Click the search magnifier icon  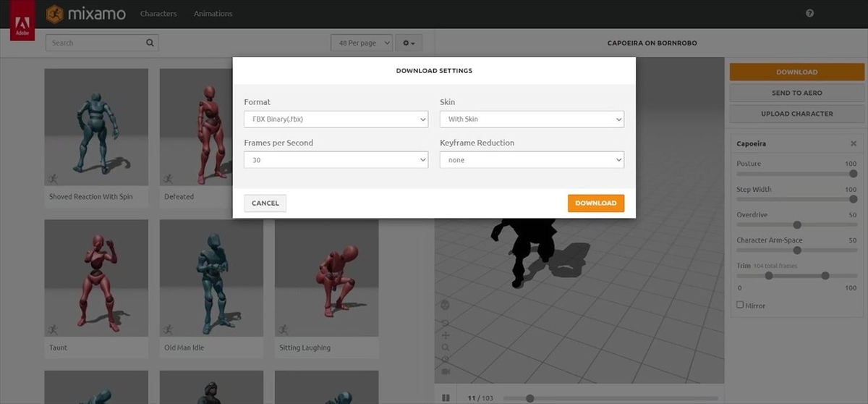pyautogui.click(x=150, y=43)
